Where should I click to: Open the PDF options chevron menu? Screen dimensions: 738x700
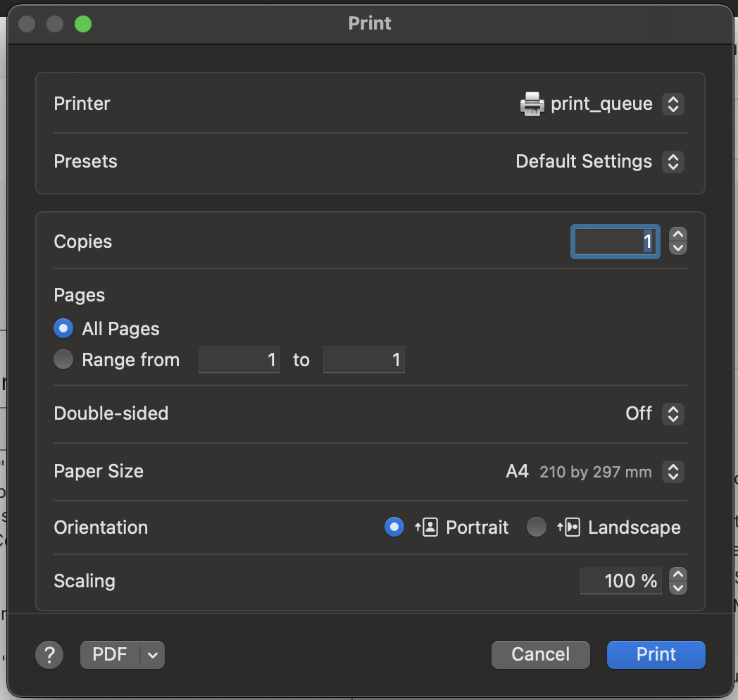pyautogui.click(x=153, y=655)
